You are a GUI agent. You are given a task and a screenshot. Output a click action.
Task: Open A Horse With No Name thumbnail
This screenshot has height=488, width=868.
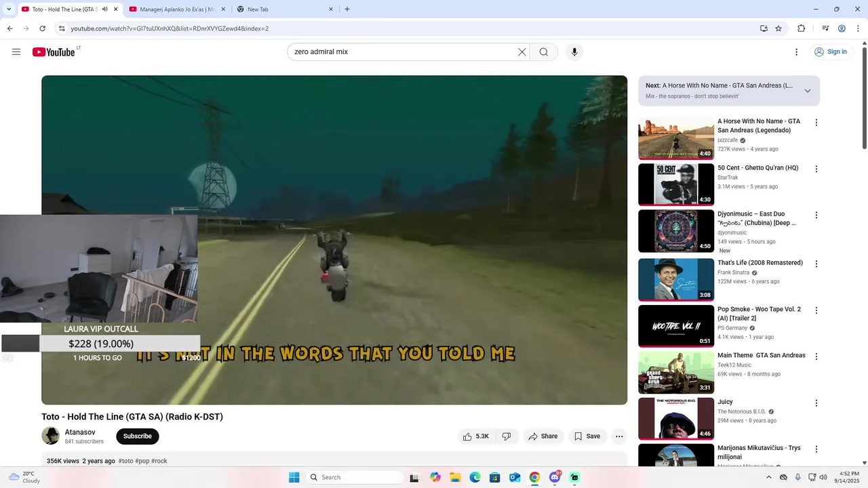tap(676, 138)
